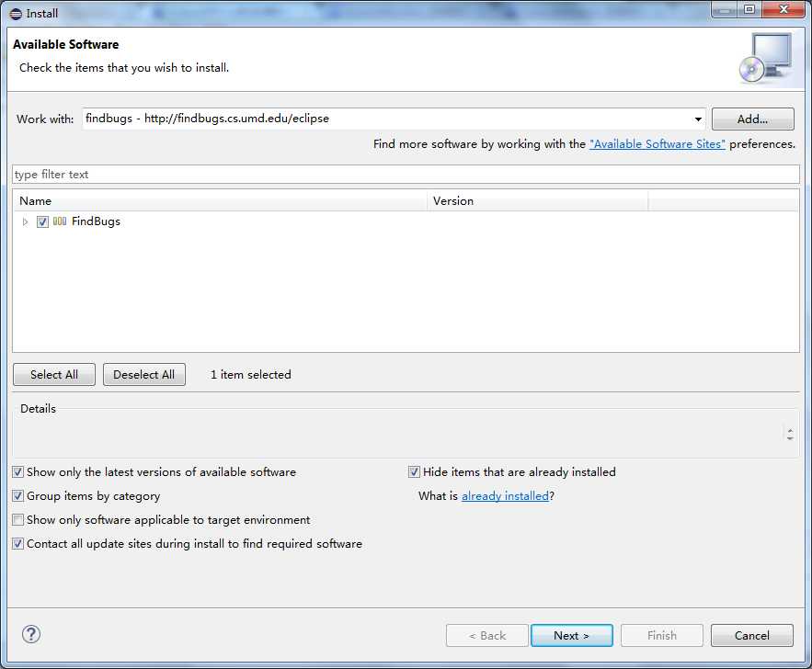Enable Show only software applicable to target environment
Image resolution: width=812 pixels, height=669 pixels.
coord(18,519)
